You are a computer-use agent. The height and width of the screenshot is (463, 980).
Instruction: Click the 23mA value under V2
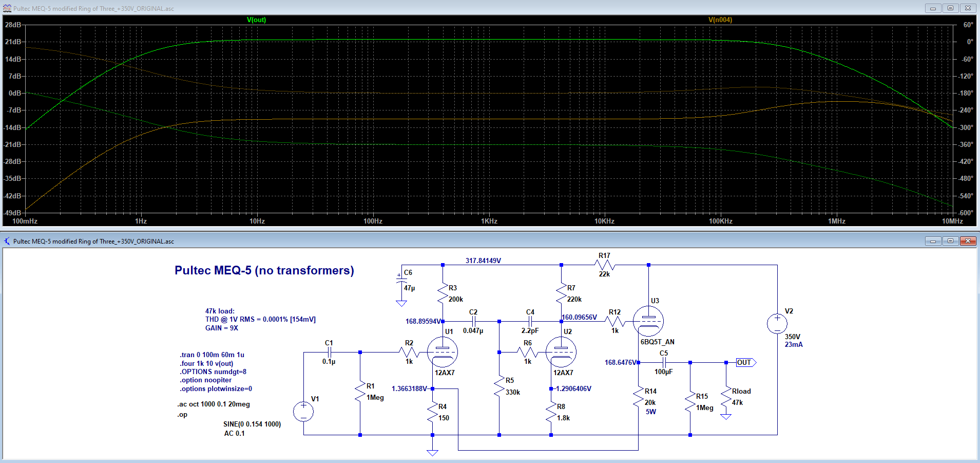(794, 344)
